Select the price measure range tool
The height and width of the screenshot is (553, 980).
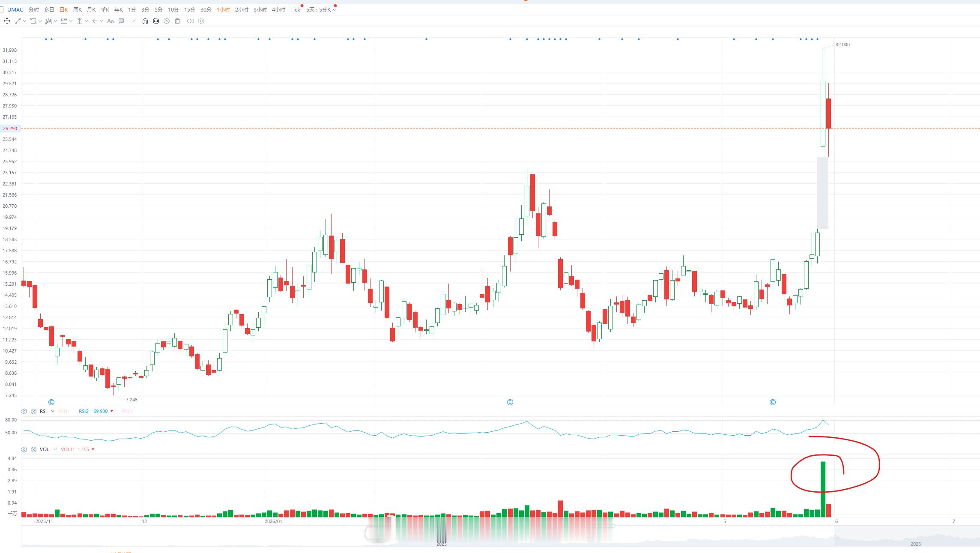79,21
